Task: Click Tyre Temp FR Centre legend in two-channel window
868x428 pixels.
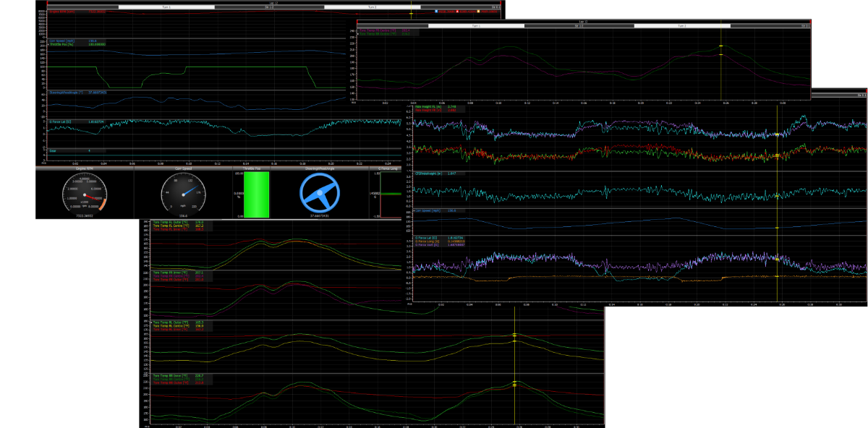Action: [x=378, y=30]
